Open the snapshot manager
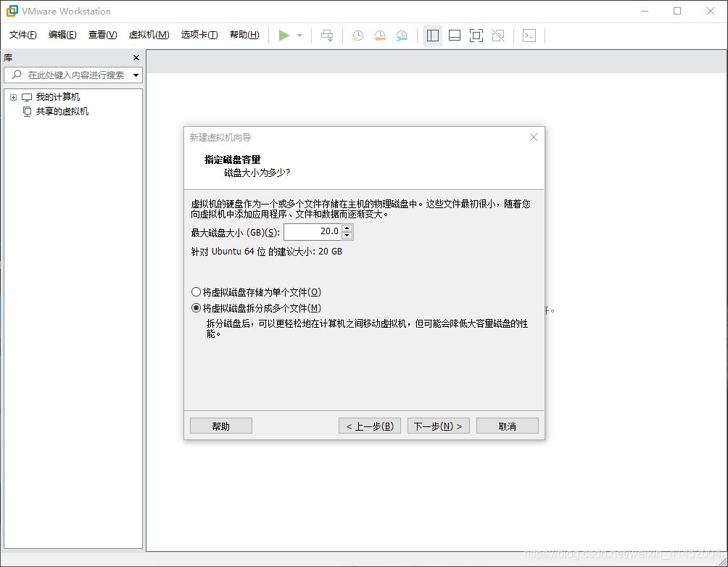The width and height of the screenshot is (728, 567). (402, 35)
